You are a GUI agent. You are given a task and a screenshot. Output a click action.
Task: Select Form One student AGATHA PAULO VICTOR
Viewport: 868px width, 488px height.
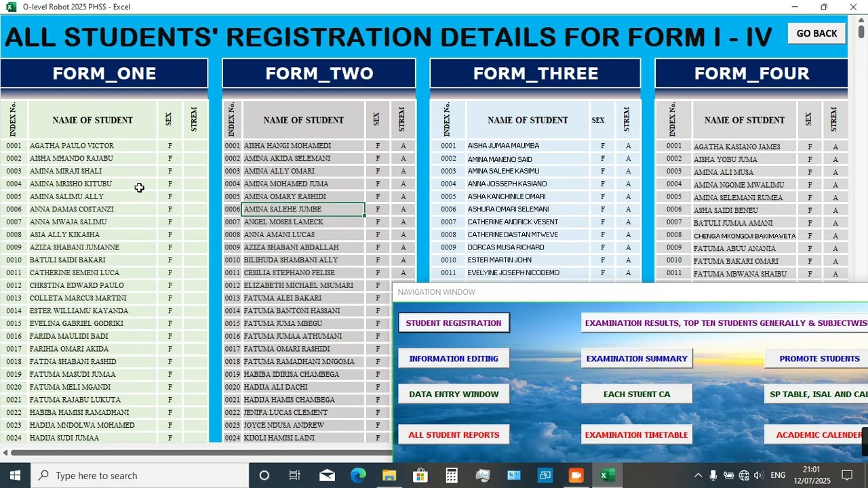(x=92, y=146)
